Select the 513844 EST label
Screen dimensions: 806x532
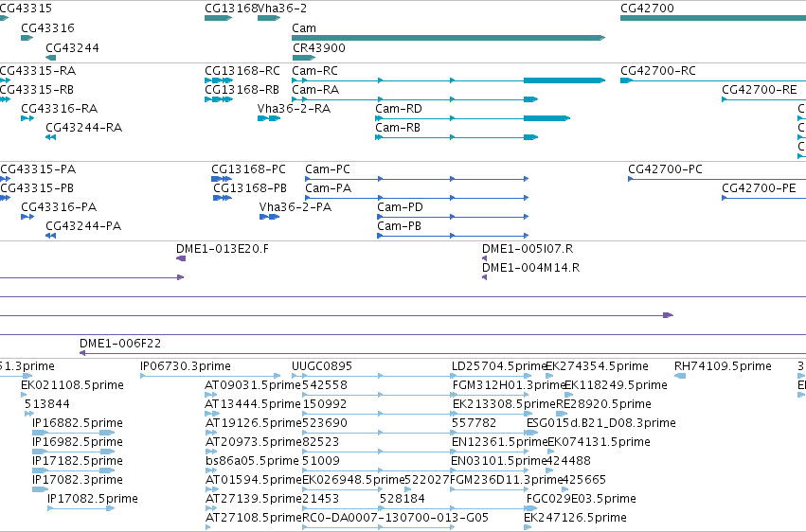(x=46, y=404)
